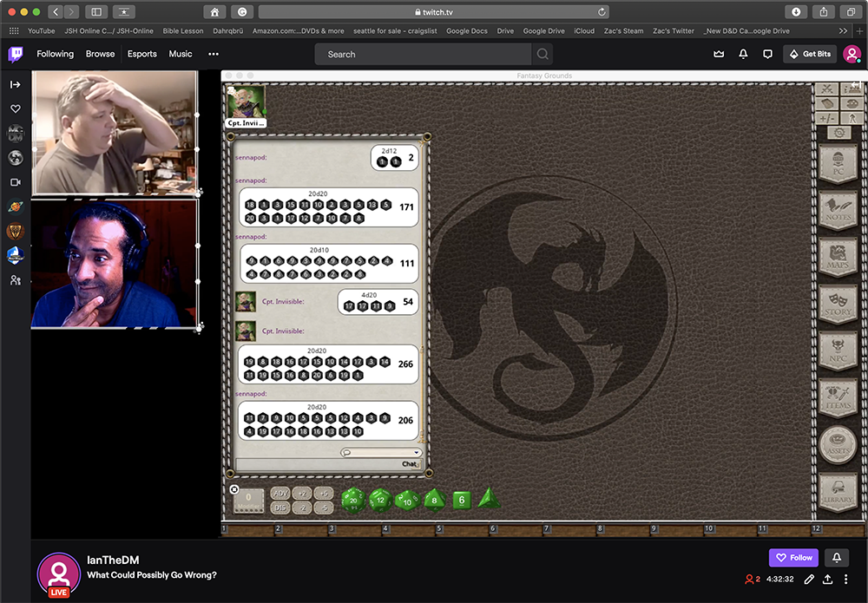
Task: Open the Get Bits menu
Action: tap(809, 54)
